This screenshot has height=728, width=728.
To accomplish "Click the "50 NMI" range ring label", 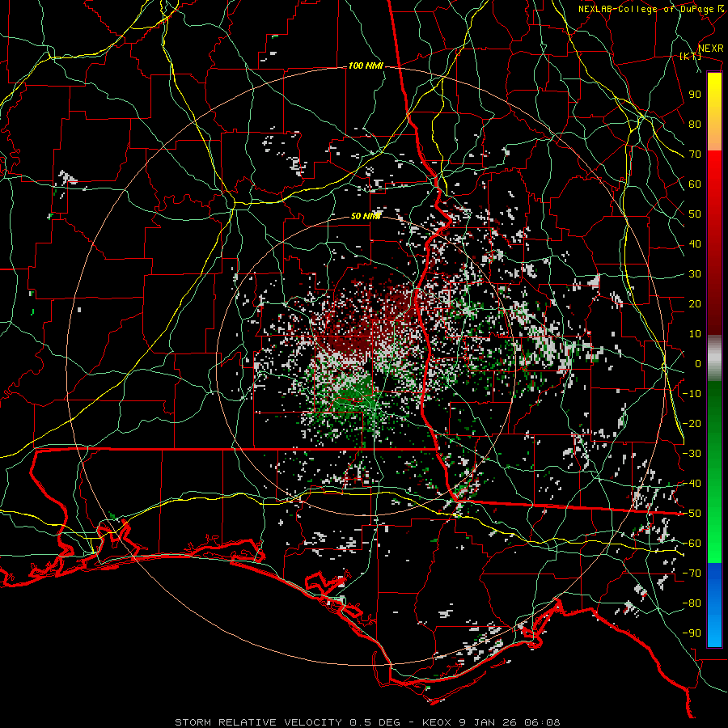I will (x=366, y=216).
